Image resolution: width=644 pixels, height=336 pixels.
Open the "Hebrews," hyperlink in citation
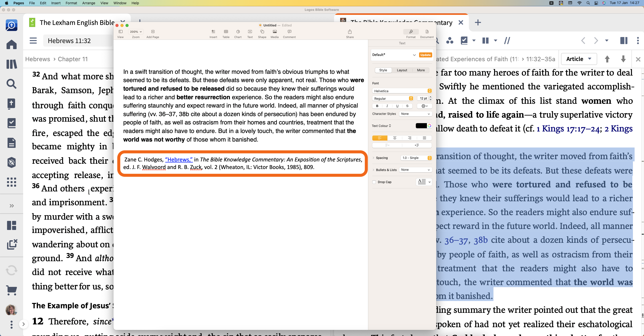click(x=179, y=159)
